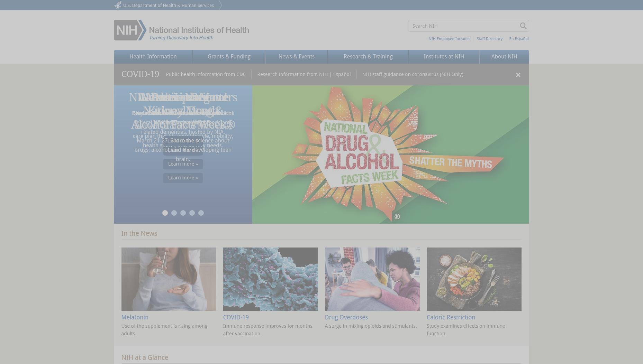Select the fifth carousel slide dot
The image size is (643, 364).
201,213
